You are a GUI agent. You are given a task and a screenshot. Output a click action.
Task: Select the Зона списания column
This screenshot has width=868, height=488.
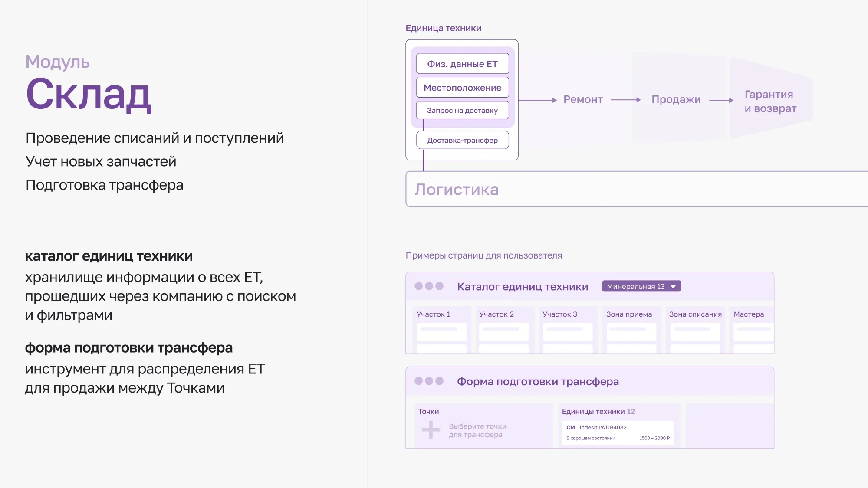pyautogui.click(x=695, y=314)
